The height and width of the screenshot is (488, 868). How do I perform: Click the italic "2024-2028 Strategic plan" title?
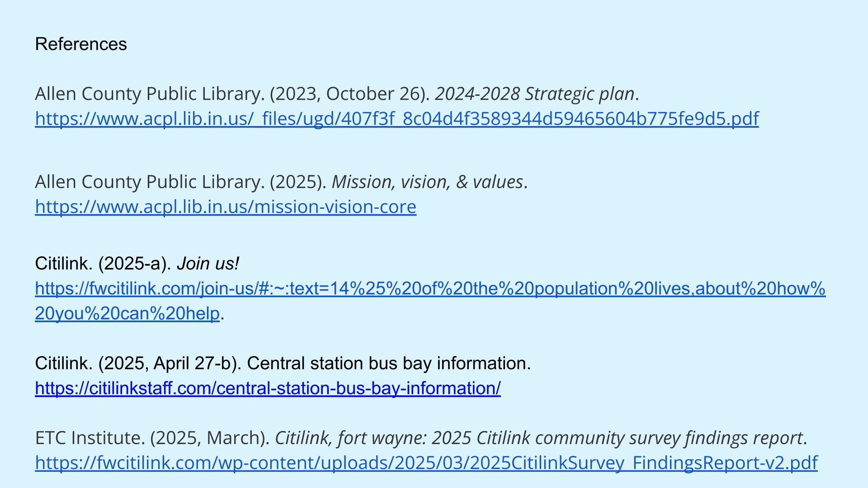pos(535,94)
